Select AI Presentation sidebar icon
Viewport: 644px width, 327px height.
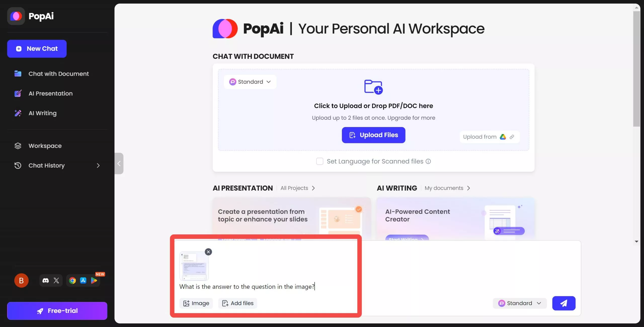[x=18, y=93]
